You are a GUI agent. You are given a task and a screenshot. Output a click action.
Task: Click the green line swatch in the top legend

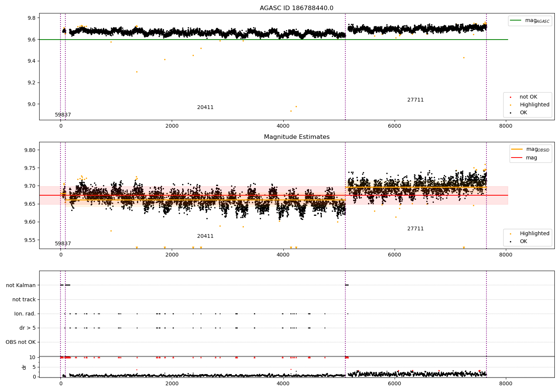[516, 21]
